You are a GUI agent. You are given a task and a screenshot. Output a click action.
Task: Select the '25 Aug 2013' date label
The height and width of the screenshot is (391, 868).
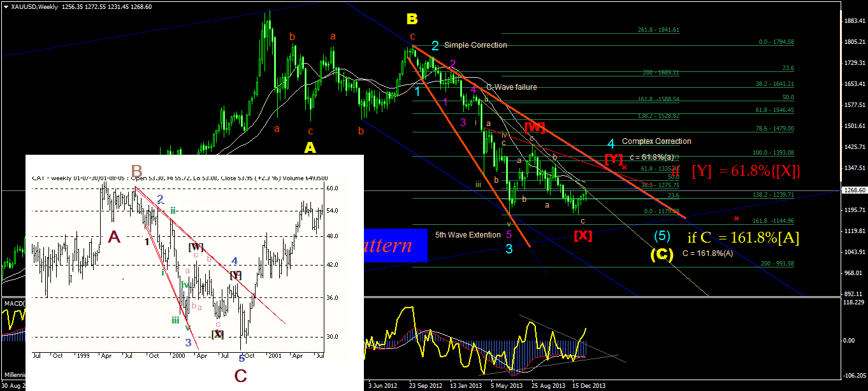point(548,385)
